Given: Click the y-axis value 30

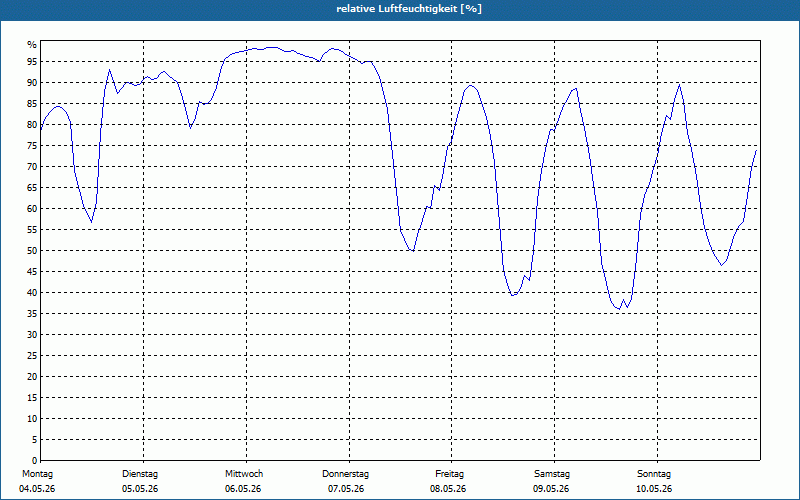Looking at the screenshot, I should tap(32, 335).
